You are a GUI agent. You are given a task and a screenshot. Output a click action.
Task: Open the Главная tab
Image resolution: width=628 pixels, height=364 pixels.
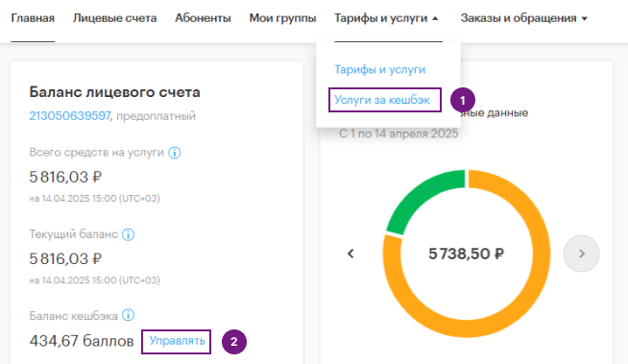[x=33, y=18]
